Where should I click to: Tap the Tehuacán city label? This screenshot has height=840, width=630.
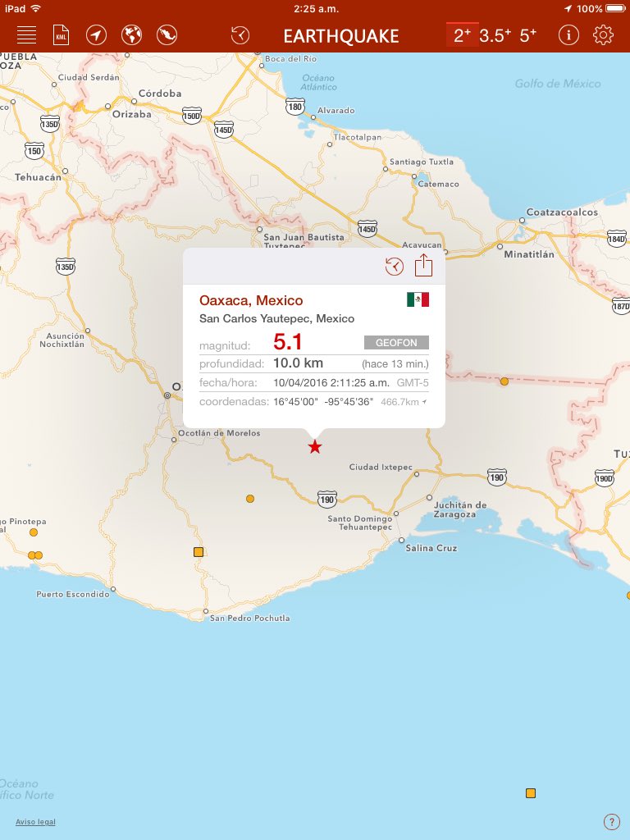[x=38, y=177]
